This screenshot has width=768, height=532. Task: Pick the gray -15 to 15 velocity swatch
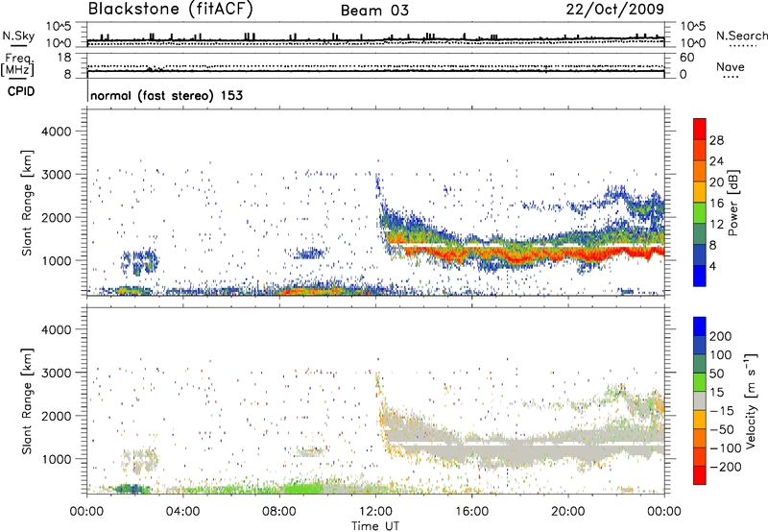click(x=700, y=400)
